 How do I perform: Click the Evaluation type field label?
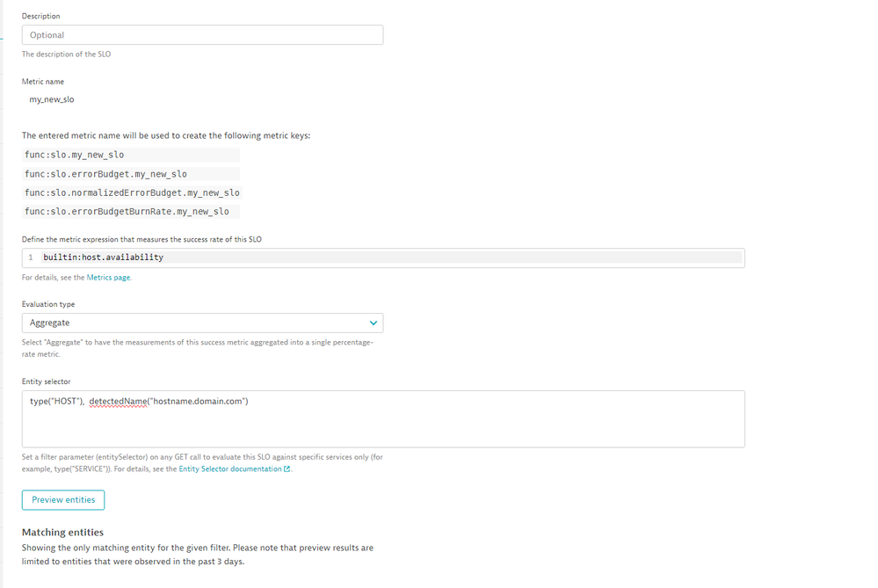(x=48, y=304)
